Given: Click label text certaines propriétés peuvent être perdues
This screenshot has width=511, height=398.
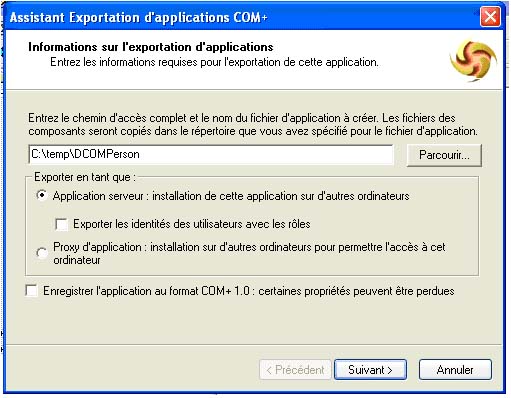Looking at the screenshot, I should 356,291.
